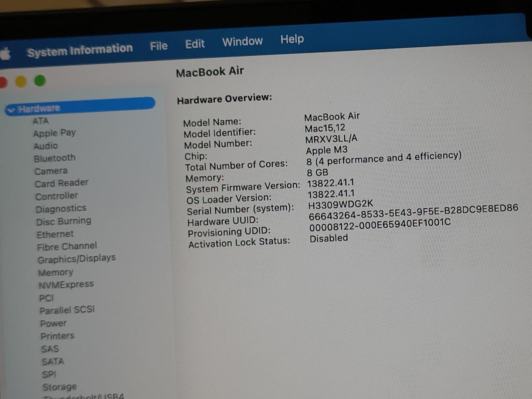Open the Apple menu logo
Viewport: 532px width, 399px height.
6,54
